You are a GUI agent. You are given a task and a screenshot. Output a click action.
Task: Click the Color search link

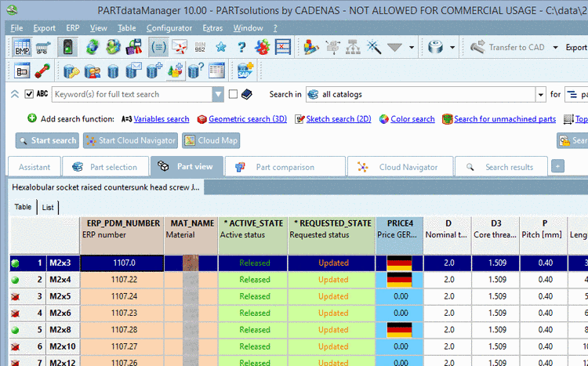click(x=412, y=119)
